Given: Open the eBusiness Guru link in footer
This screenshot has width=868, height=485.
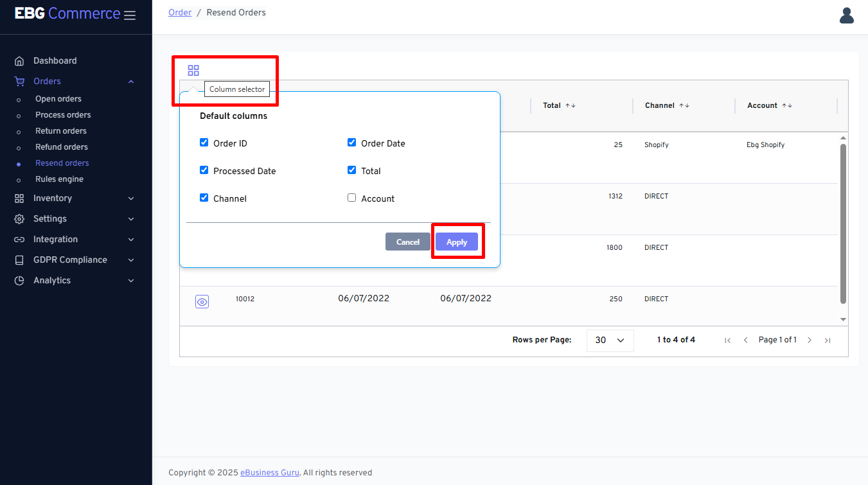Looking at the screenshot, I should [x=269, y=472].
